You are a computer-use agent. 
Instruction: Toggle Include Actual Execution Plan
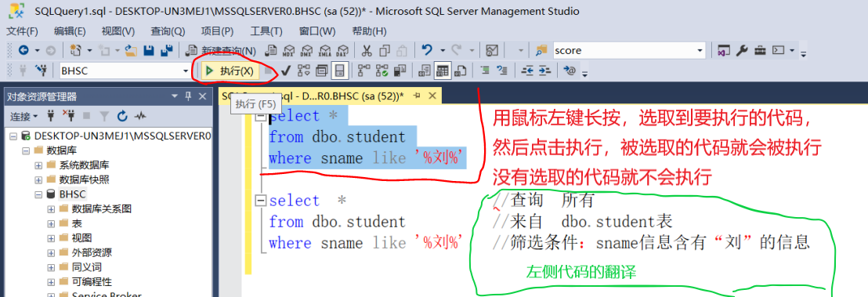(363, 71)
